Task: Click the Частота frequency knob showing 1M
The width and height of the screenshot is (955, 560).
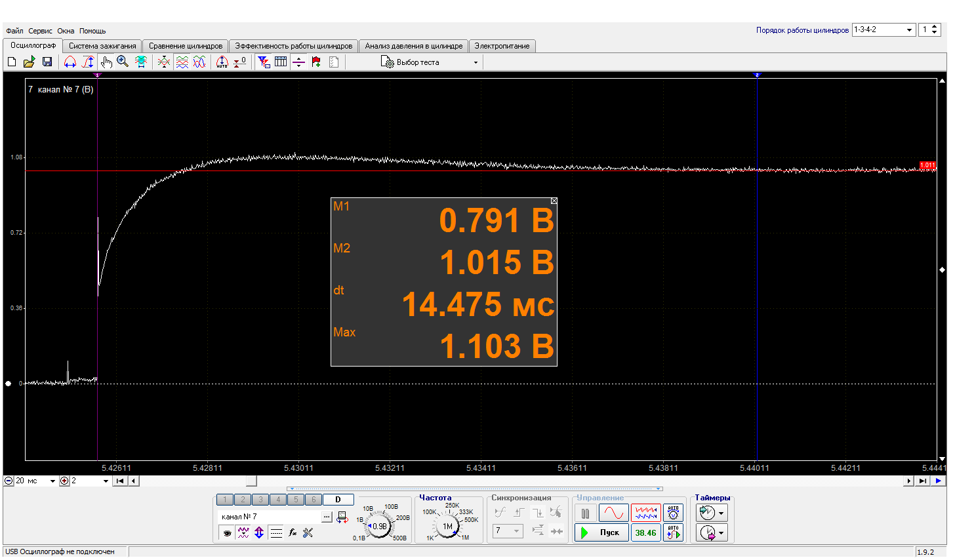Action: pos(447,526)
